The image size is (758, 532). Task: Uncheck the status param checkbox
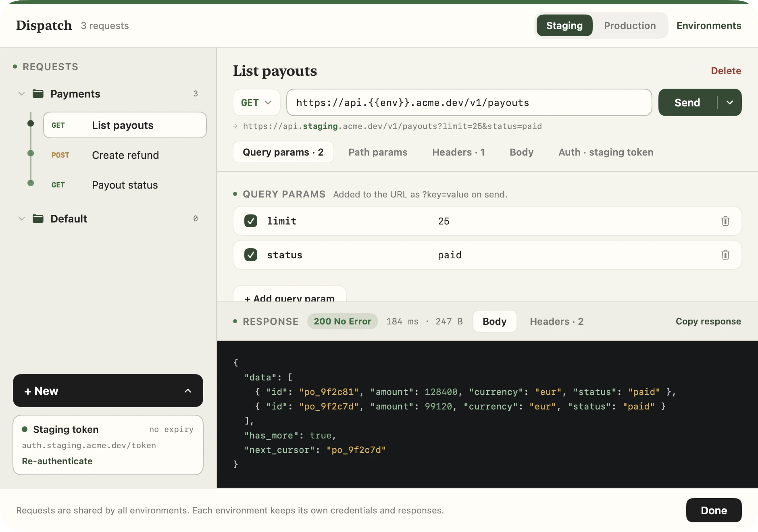coord(251,255)
